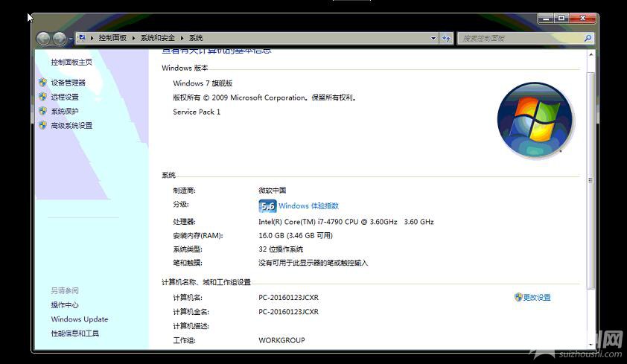Image resolution: width=627 pixels, height=364 pixels.
Task: Select the 微软中国 manufacturer value
Action: 273,191
